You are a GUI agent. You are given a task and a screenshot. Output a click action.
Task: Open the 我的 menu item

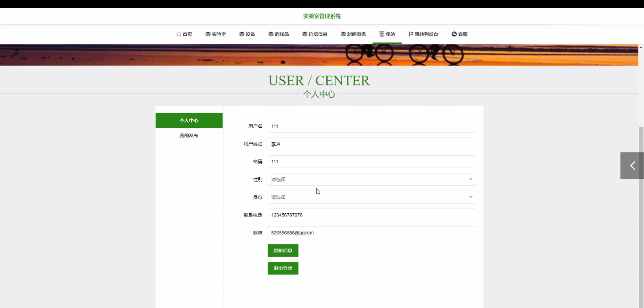pos(387,34)
